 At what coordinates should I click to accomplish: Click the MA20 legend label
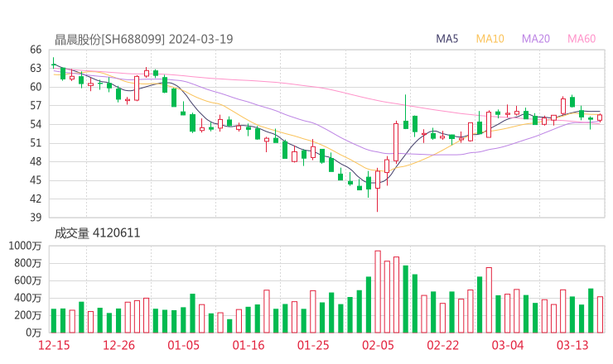pyautogui.click(x=536, y=39)
